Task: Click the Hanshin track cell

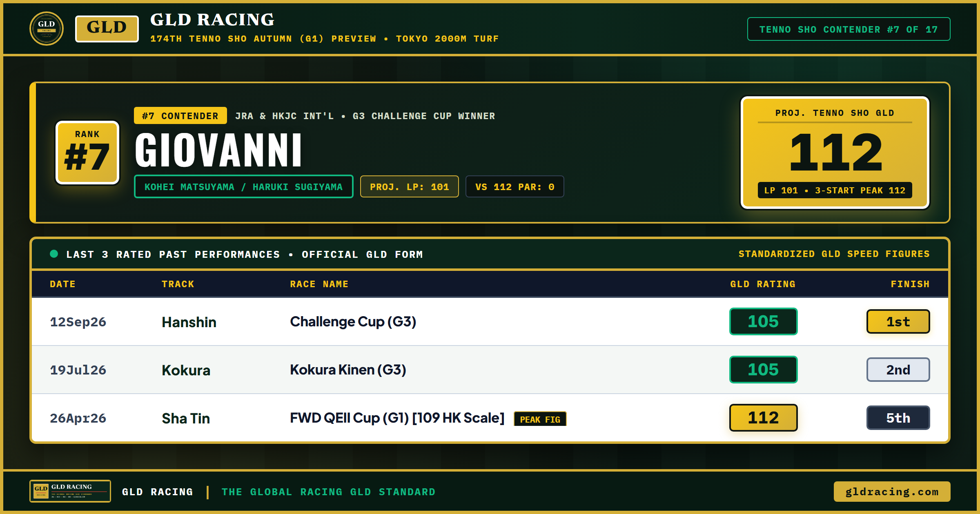Action: coord(189,322)
